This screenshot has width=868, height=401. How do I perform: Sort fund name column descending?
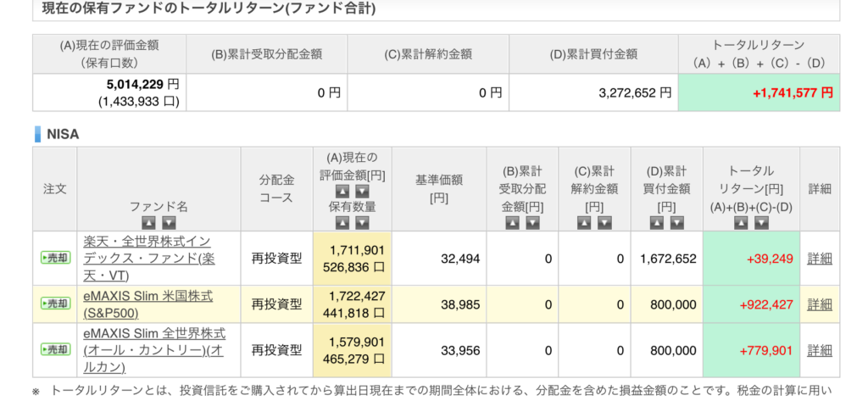click(169, 222)
